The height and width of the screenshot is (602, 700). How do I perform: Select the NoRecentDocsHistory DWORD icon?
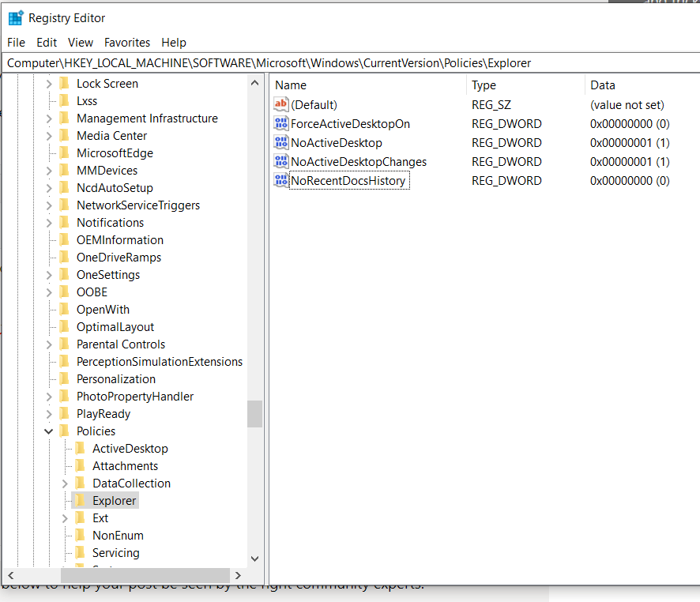[x=280, y=180]
